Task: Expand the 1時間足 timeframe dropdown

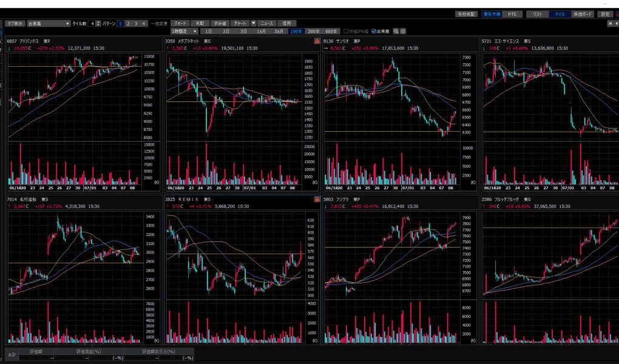Action: point(184,31)
